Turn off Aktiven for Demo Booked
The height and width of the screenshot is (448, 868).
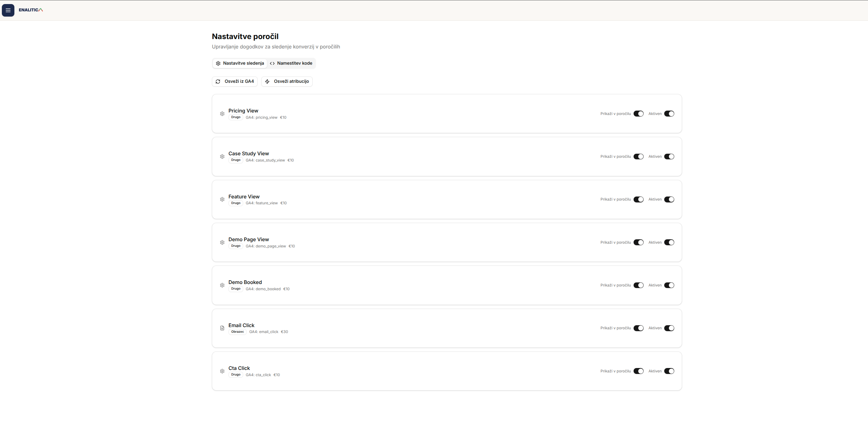point(669,285)
